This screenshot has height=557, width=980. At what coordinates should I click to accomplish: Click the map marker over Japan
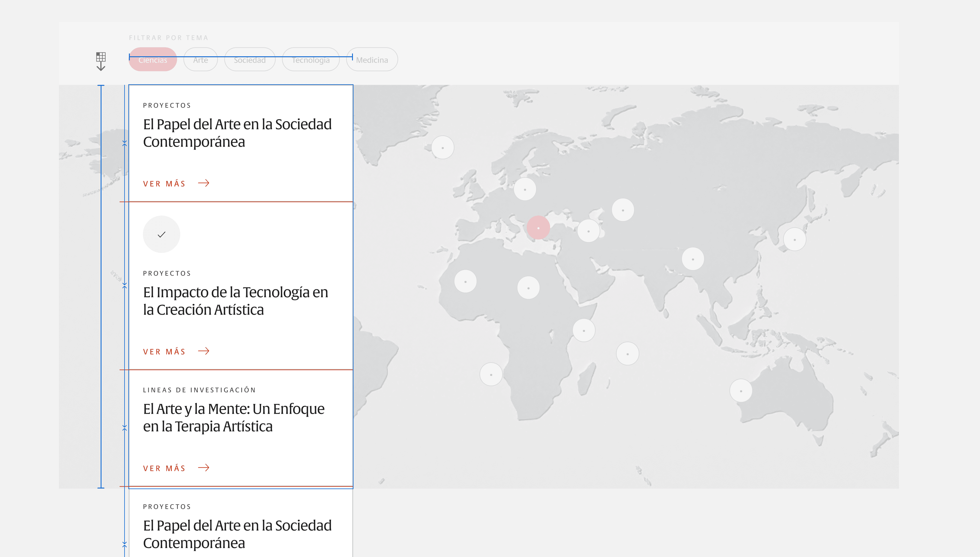(x=794, y=239)
